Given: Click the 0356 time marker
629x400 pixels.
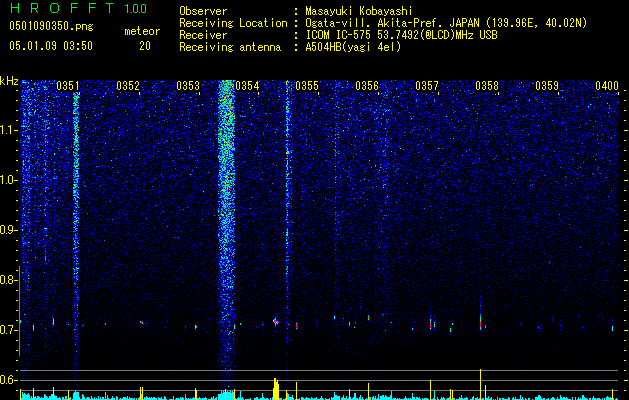Looking at the screenshot, I should 367,86.
